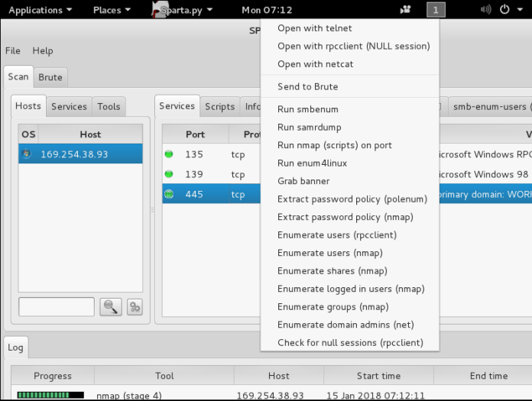This screenshot has width=532, height=401.
Task: Click the nmap stage 4 progress bar
Action: tap(50, 396)
